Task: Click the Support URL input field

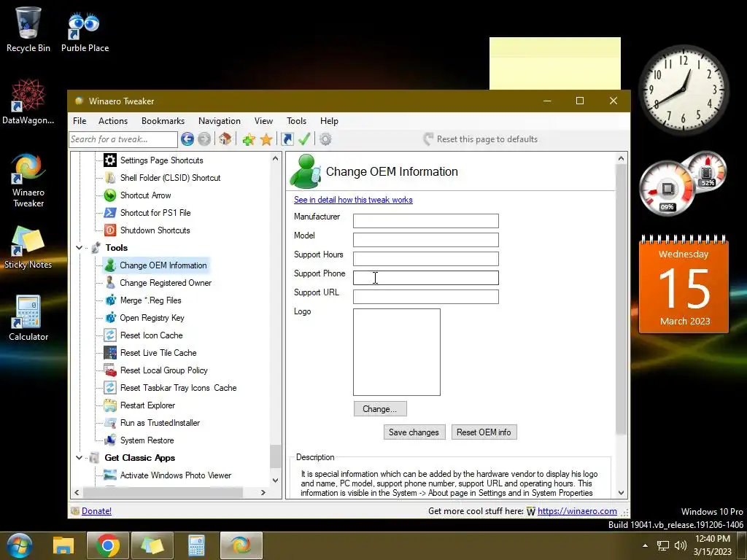Action: click(425, 297)
